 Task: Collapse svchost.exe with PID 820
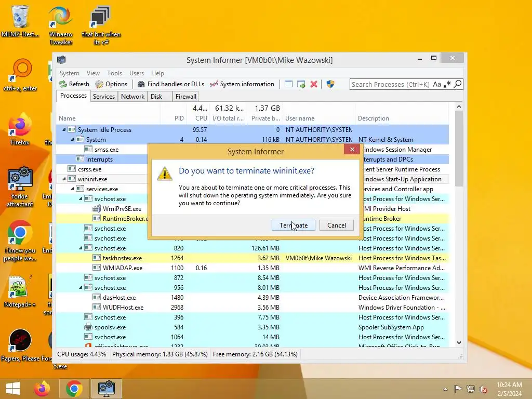(81, 248)
